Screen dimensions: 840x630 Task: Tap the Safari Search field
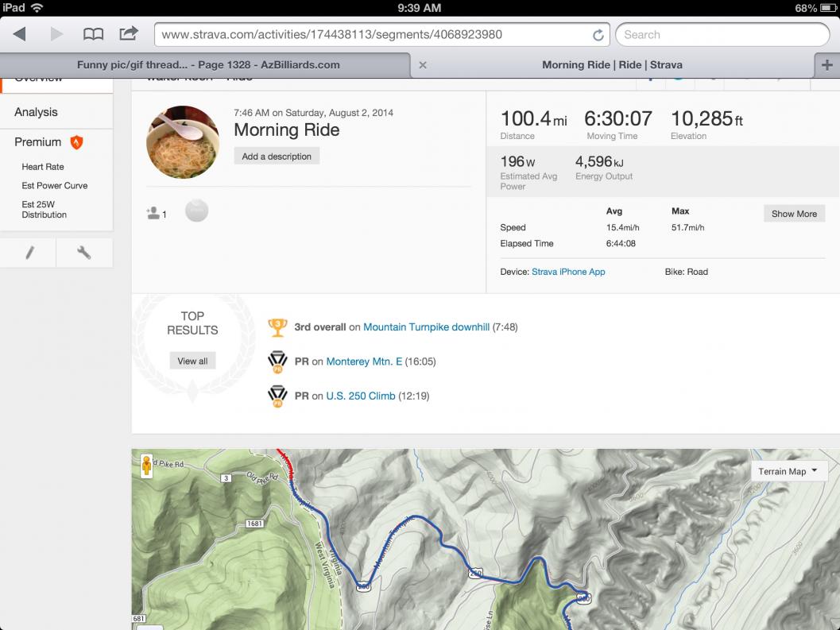[722, 35]
